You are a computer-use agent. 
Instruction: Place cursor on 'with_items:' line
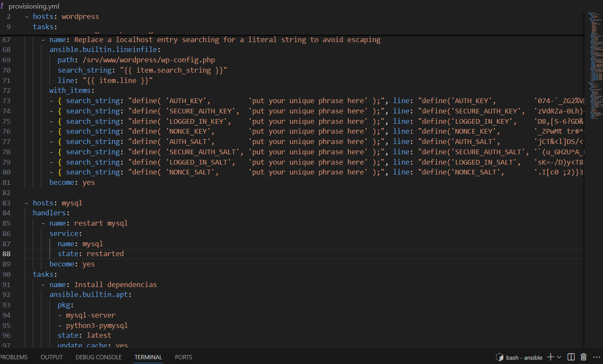click(72, 90)
